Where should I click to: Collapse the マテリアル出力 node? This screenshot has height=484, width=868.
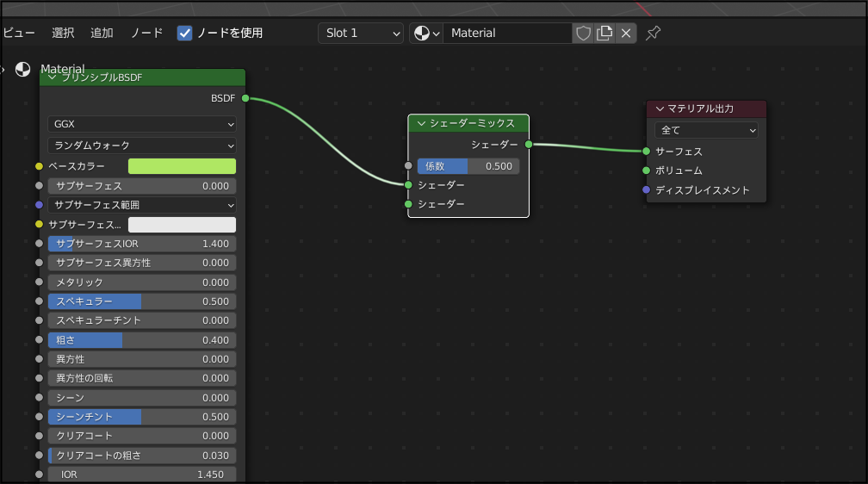coord(660,109)
